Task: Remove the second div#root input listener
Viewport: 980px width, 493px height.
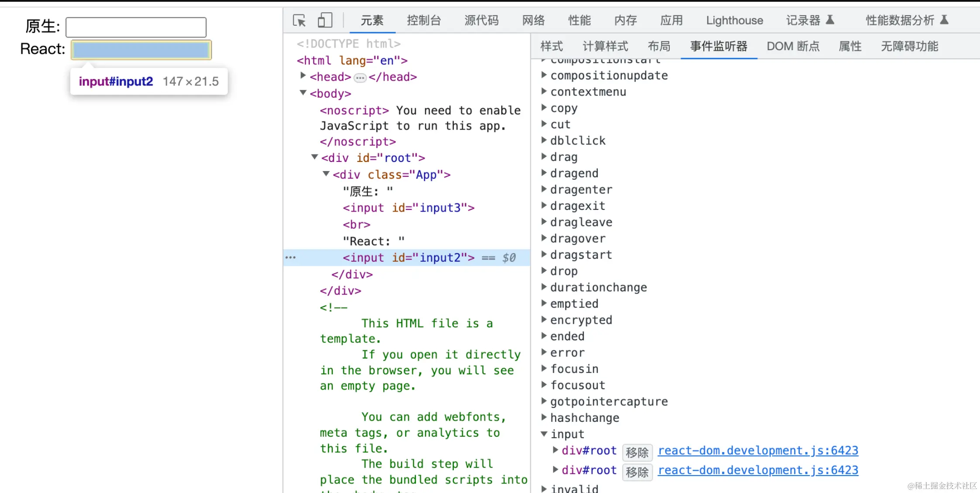Action: click(637, 472)
